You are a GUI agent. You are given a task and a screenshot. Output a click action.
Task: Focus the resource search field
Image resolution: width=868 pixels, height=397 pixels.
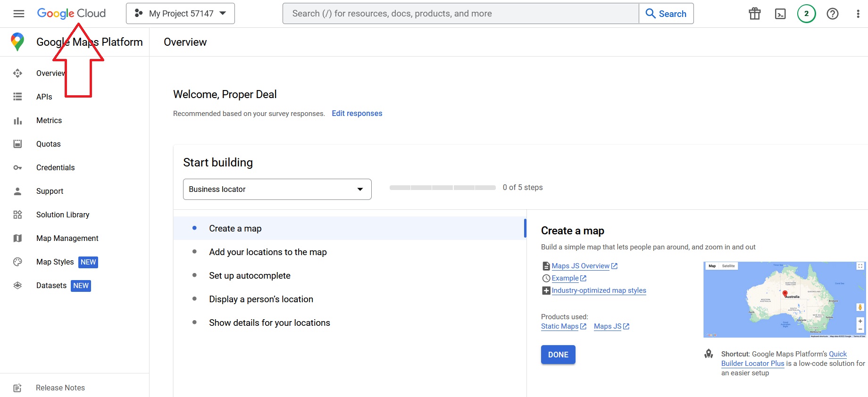pos(460,14)
